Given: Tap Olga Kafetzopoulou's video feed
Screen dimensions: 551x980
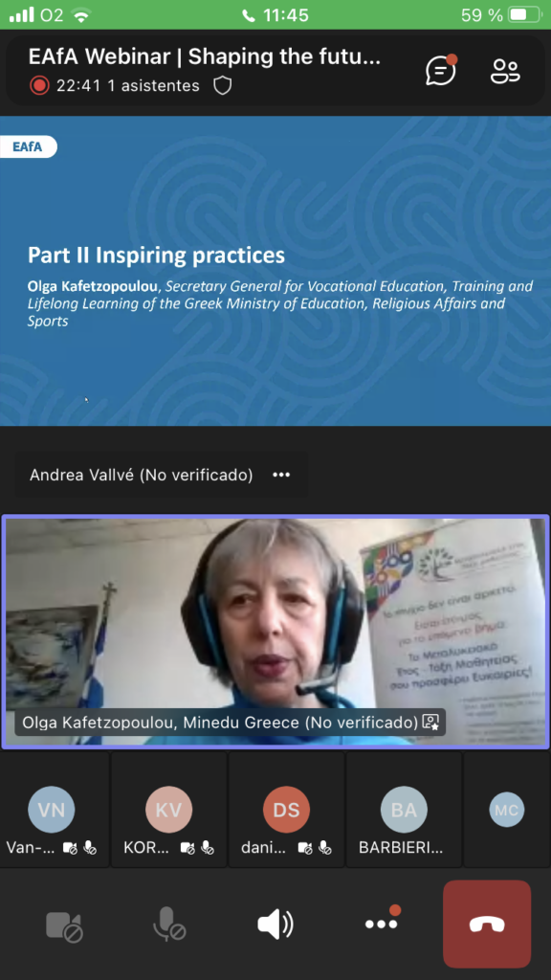Looking at the screenshot, I should 275,632.
